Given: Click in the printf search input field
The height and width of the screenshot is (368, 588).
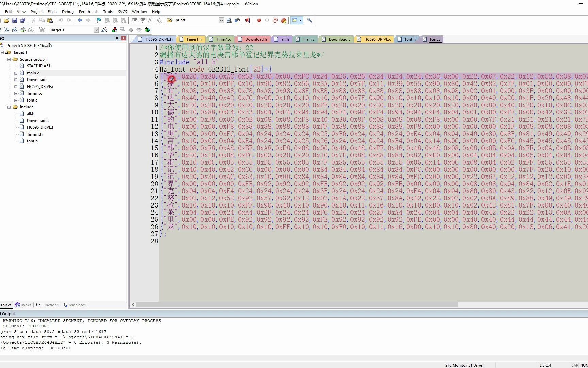Looking at the screenshot, I should (x=197, y=20).
